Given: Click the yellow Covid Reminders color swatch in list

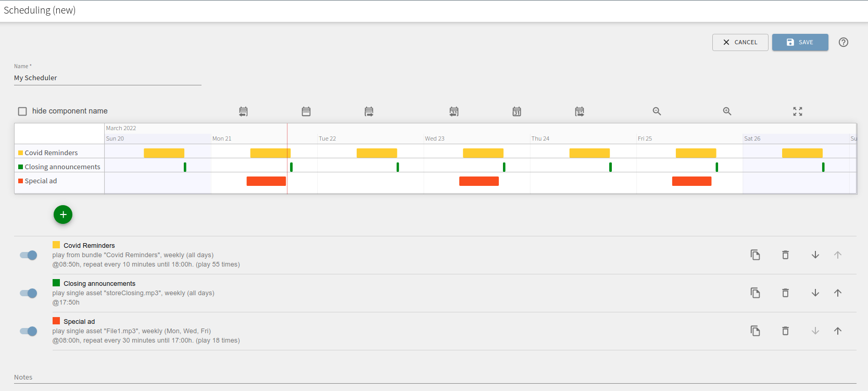Looking at the screenshot, I should click(56, 245).
